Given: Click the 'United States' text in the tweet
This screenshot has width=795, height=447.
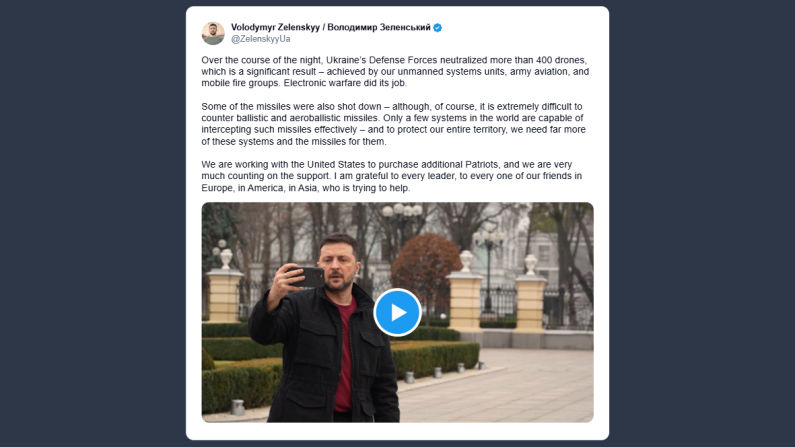Looking at the screenshot, I should click(x=336, y=164).
